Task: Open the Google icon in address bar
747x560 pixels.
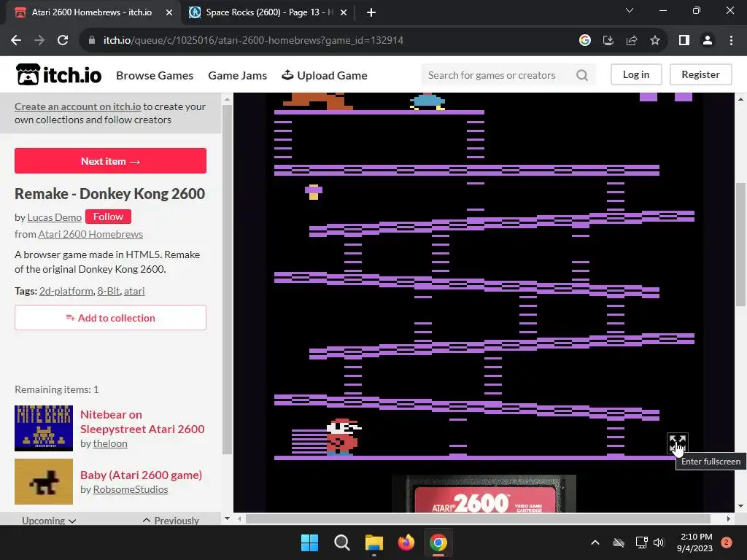Action: coord(584,41)
